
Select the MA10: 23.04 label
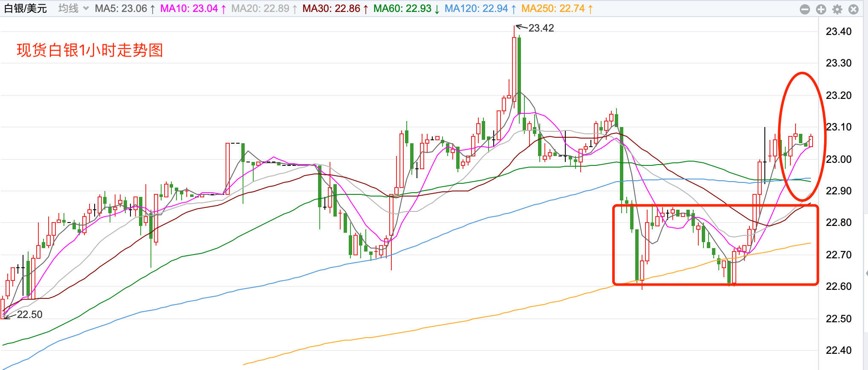click(x=193, y=9)
